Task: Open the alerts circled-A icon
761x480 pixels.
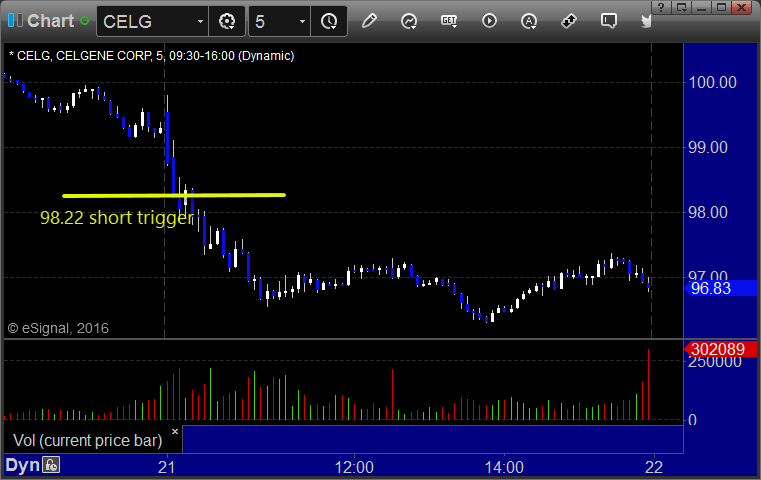Action: coord(529,21)
